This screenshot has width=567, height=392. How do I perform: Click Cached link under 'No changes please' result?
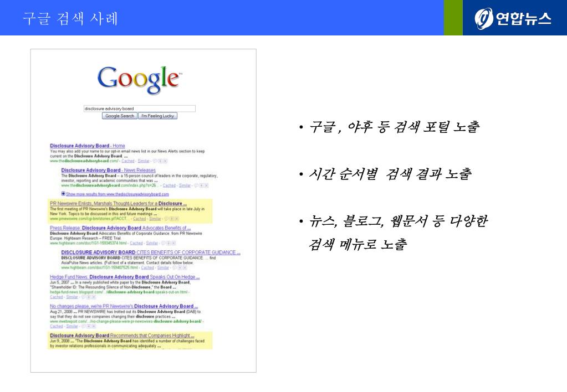(x=57, y=326)
